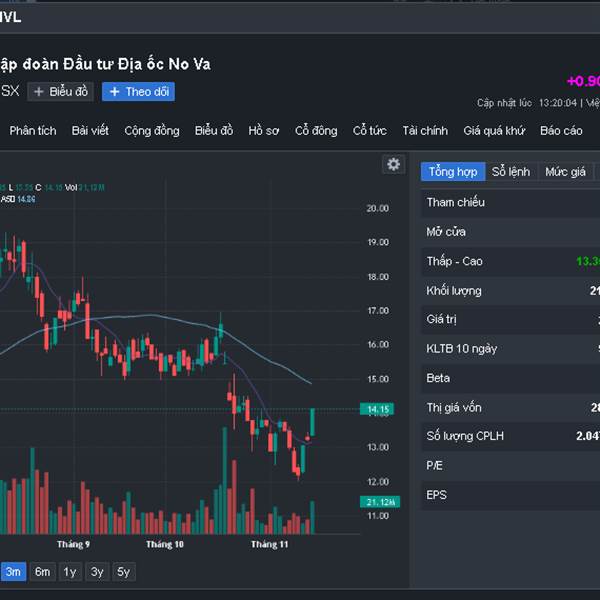View the Cổ đông shareholders tab
This screenshot has height=600, width=600.
tap(316, 131)
